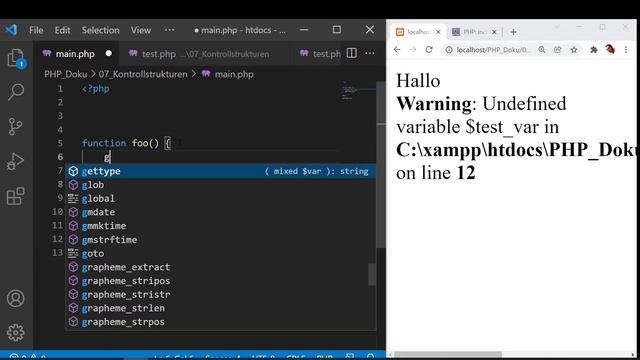Click main.php in the breadcrumb
The image size is (640, 360).
point(234,74)
